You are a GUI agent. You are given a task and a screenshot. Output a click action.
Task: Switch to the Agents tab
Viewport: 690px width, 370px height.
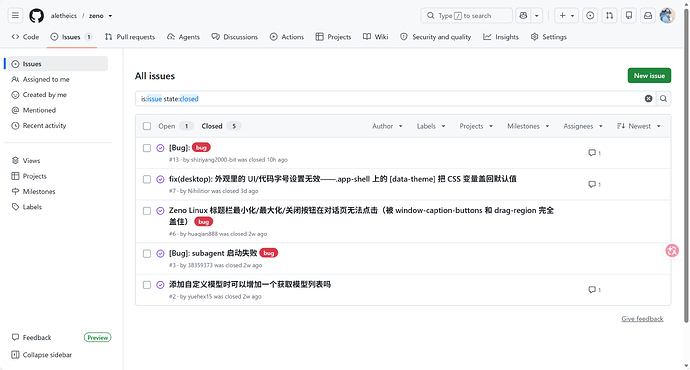click(x=183, y=37)
